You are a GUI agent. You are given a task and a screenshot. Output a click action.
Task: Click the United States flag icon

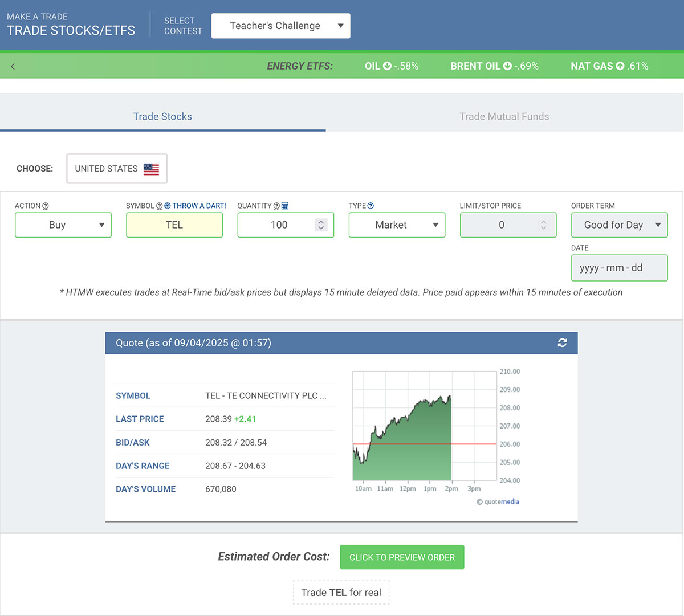pos(151,169)
